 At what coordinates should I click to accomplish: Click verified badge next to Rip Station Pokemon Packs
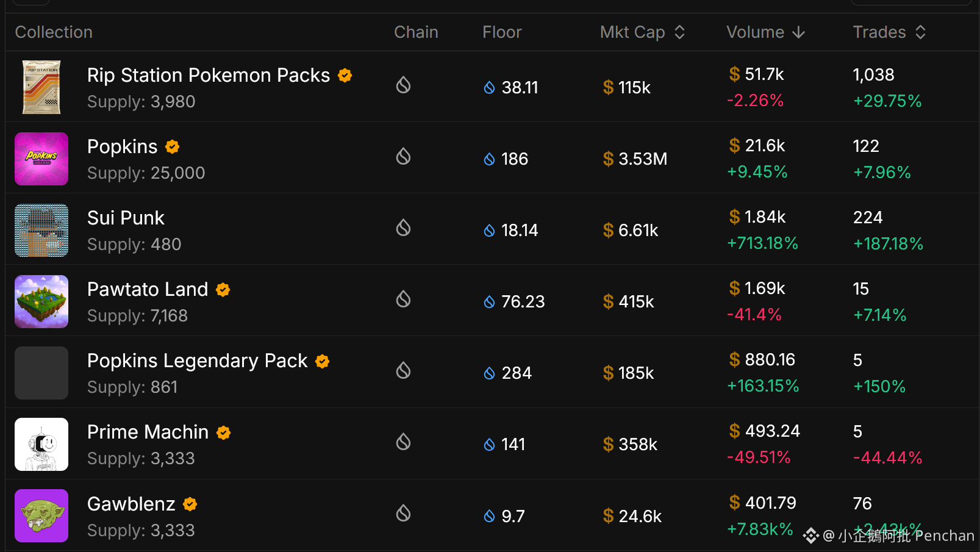click(x=345, y=75)
